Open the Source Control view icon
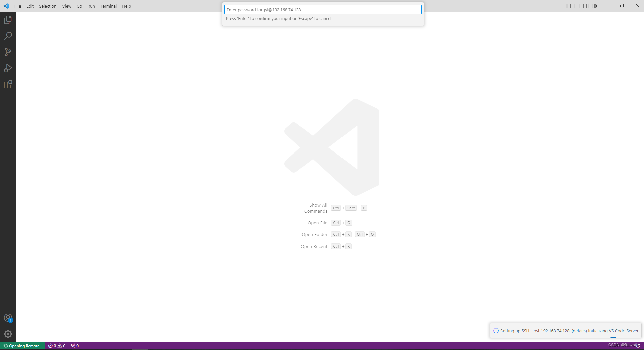644x350 pixels. point(8,52)
